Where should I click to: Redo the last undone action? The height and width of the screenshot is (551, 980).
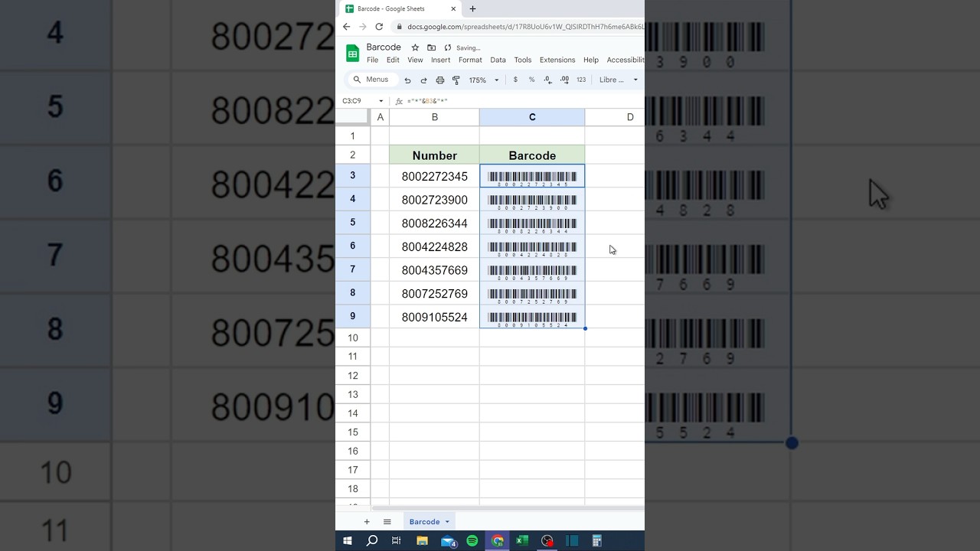[x=423, y=80]
